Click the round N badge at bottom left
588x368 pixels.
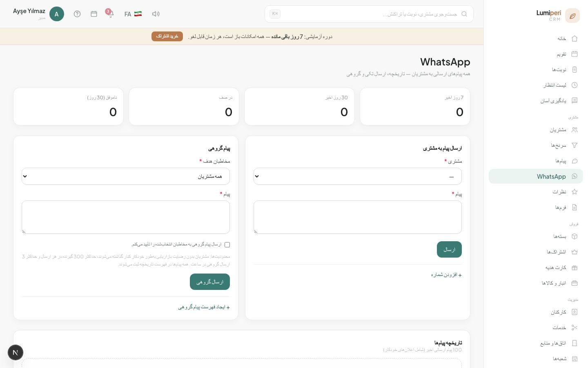[x=16, y=352]
